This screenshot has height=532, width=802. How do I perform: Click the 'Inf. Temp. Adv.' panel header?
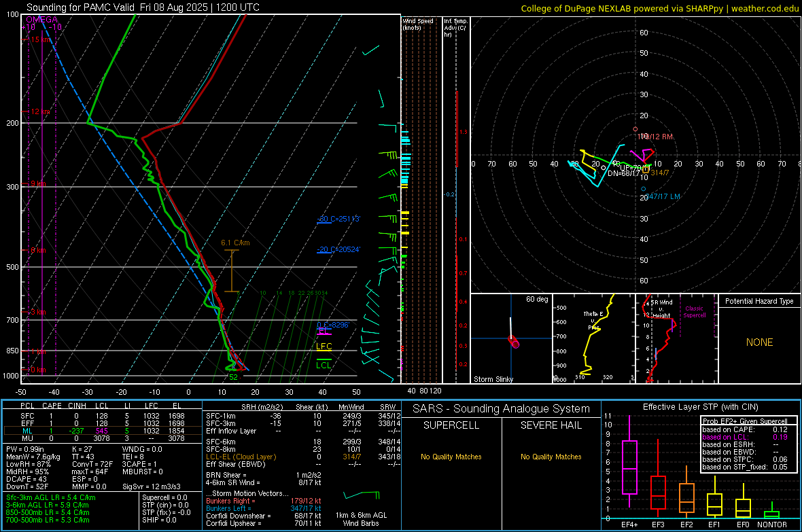[x=455, y=28]
